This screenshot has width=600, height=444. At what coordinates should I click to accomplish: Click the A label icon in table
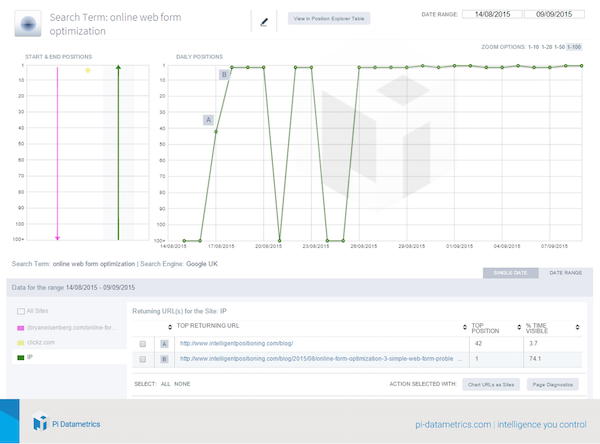click(x=164, y=344)
